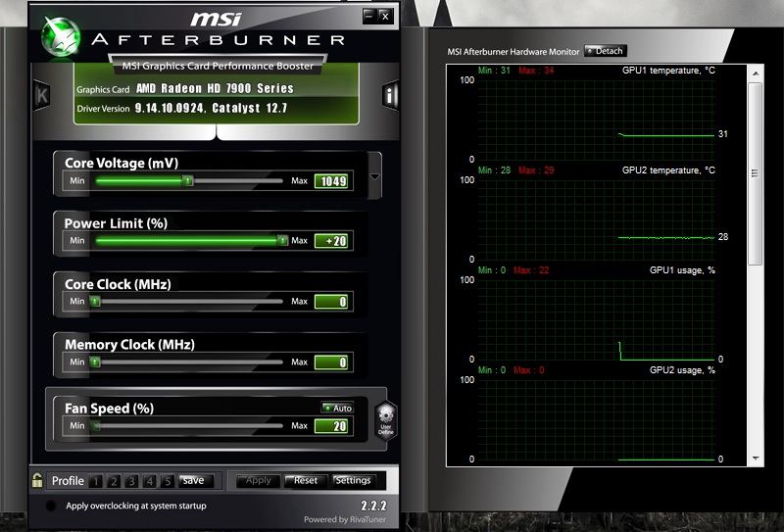
Task: Click the profile save button
Action: (196, 480)
